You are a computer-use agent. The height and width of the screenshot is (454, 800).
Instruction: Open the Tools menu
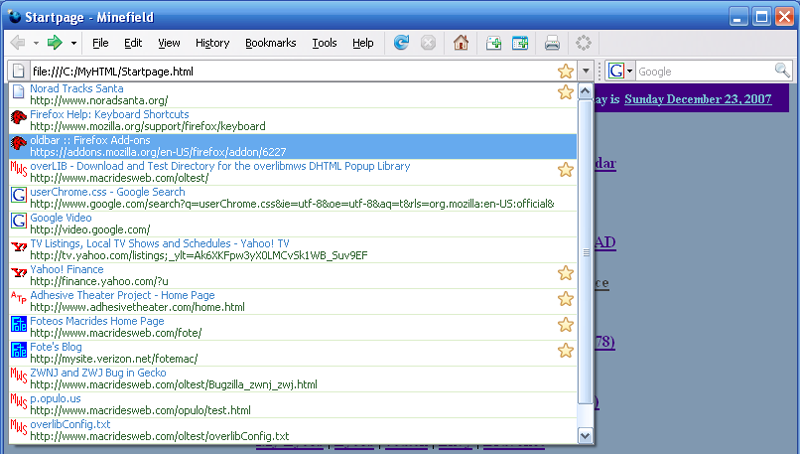(324, 43)
